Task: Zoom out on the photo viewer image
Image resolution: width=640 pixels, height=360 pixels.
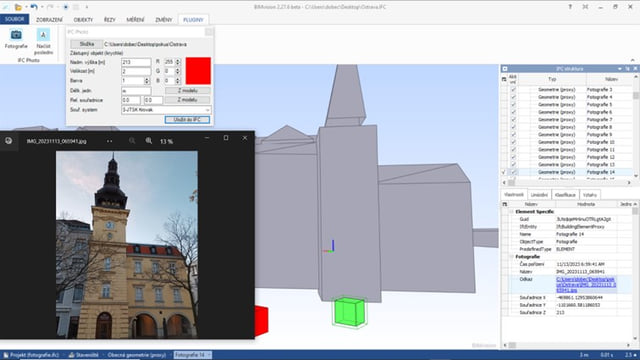Action: coord(132,141)
